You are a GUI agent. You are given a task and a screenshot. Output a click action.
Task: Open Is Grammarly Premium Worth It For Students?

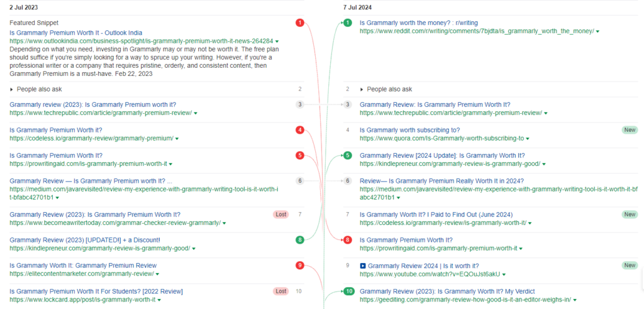point(96,291)
